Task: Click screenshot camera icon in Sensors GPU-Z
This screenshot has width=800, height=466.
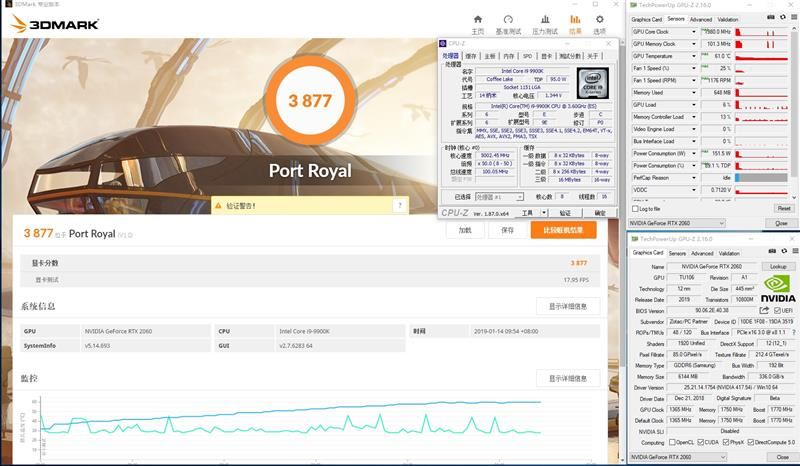Action: click(x=771, y=17)
